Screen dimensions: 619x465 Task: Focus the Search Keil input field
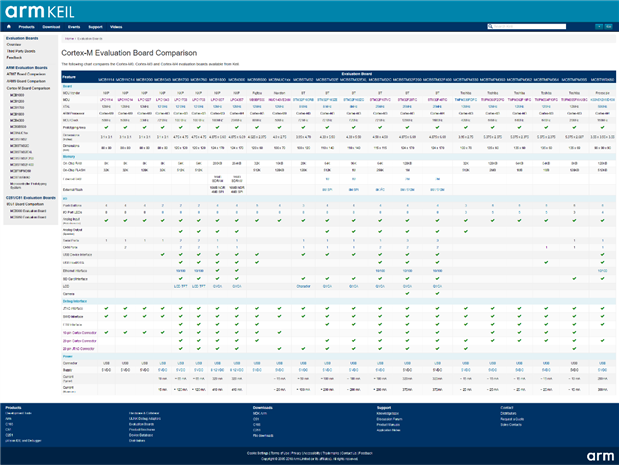coord(529,26)
